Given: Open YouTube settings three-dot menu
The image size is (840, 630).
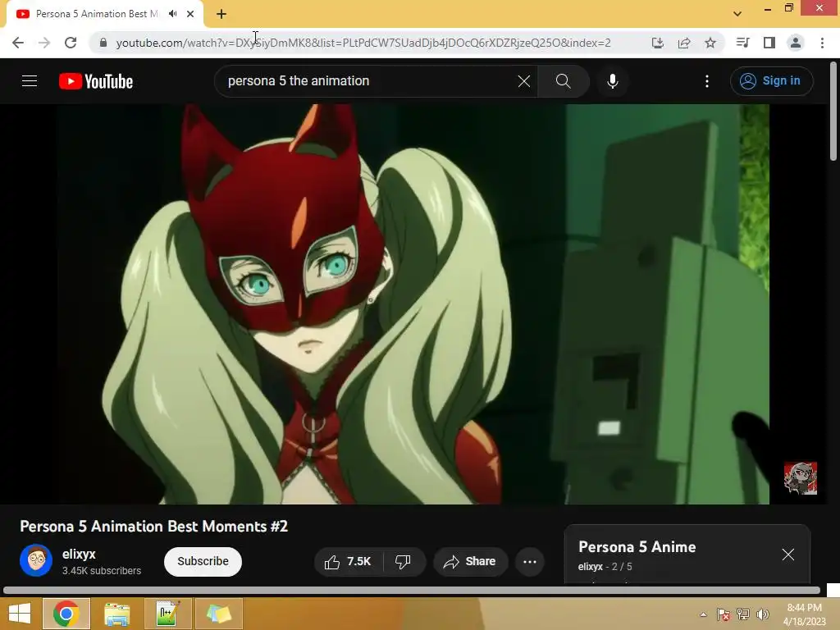Looking at the screenshot, I should (707, 81).
